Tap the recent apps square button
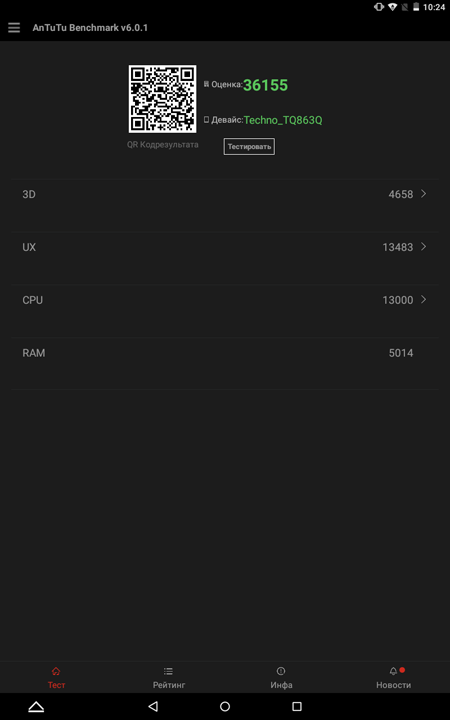The image size is (450, 720). 297,706
